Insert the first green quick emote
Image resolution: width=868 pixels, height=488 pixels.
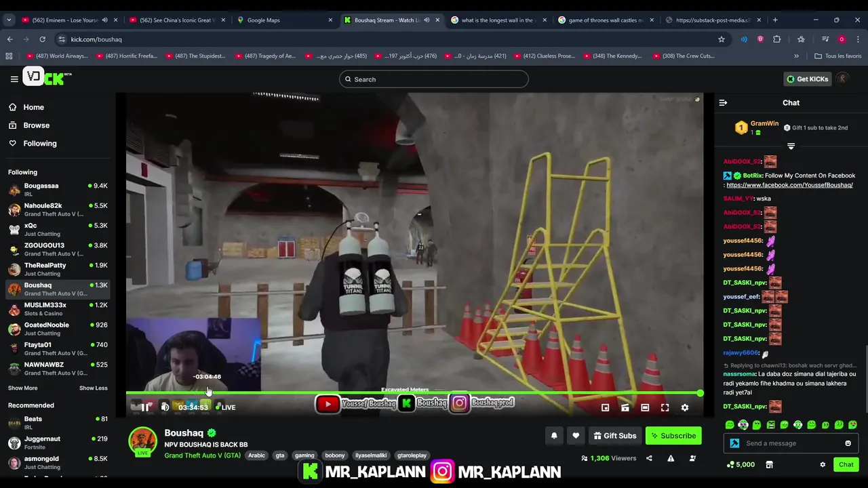[730, 425]
